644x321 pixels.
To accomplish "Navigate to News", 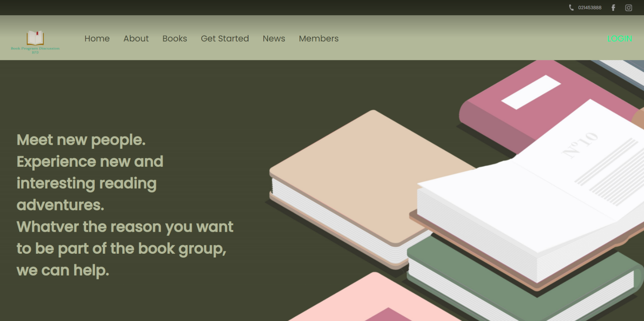I will [x=274, y=39].
